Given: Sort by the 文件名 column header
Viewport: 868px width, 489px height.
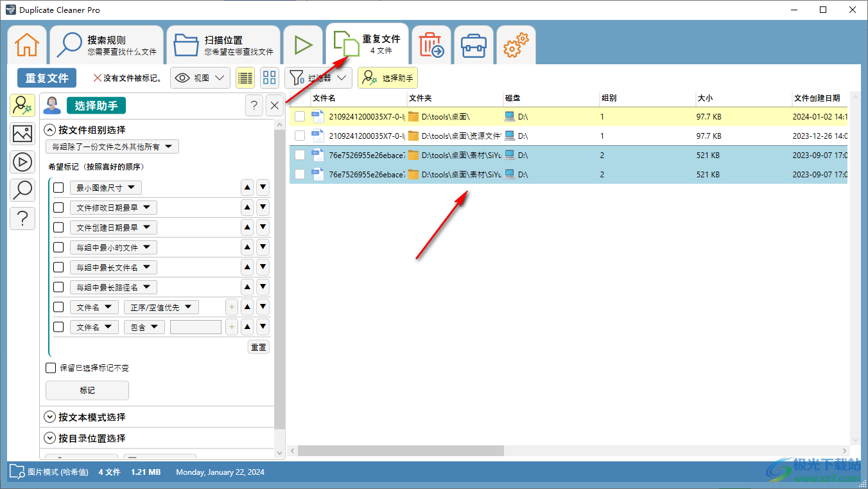Looking at the screenshot, I should (358, 98).
